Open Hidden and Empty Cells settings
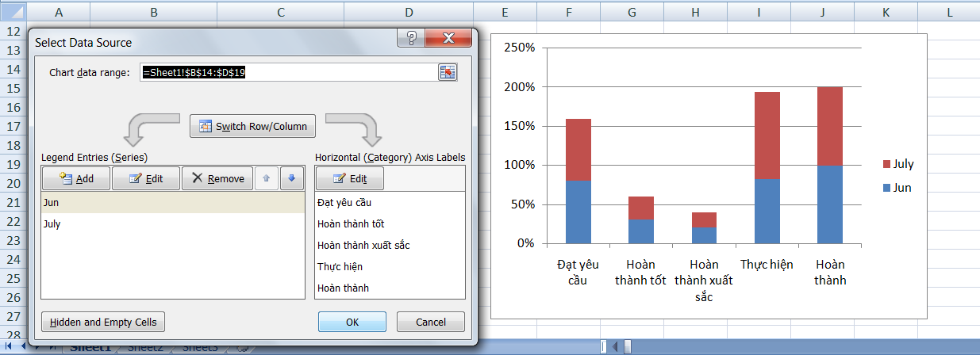This screenshot has height=355, width=980. coord(104,322)
